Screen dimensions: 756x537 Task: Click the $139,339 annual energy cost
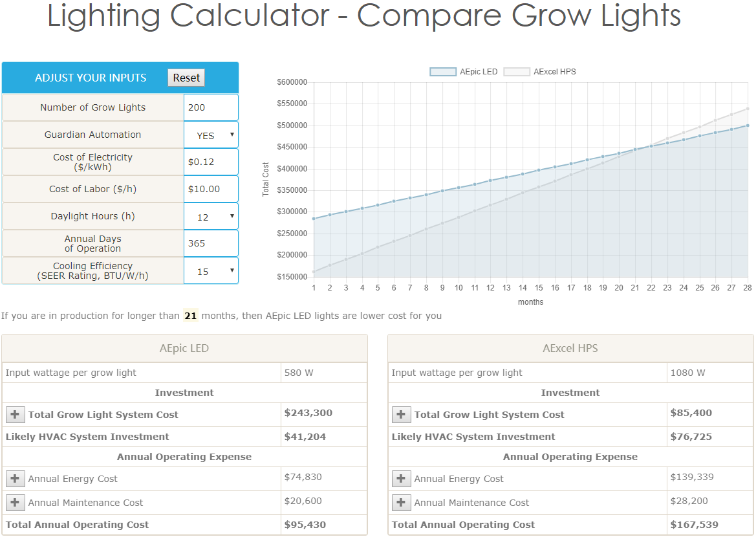[692, 477]
